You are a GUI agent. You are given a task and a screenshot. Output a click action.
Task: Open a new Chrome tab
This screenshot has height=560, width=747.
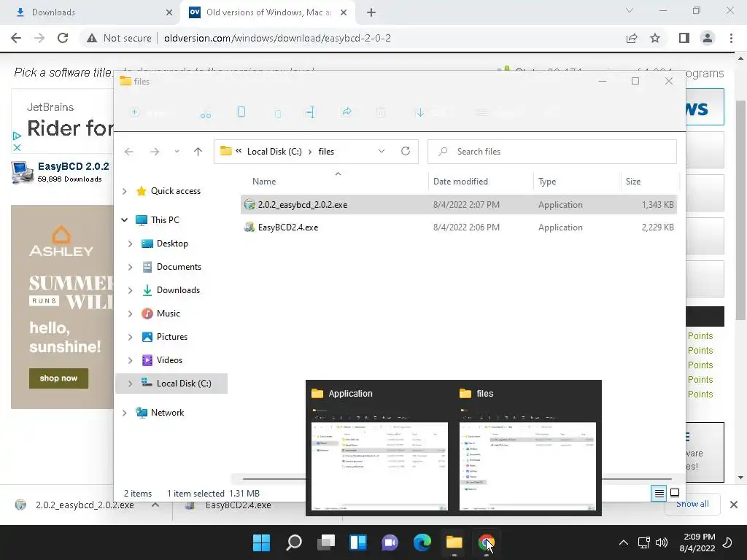371,12
